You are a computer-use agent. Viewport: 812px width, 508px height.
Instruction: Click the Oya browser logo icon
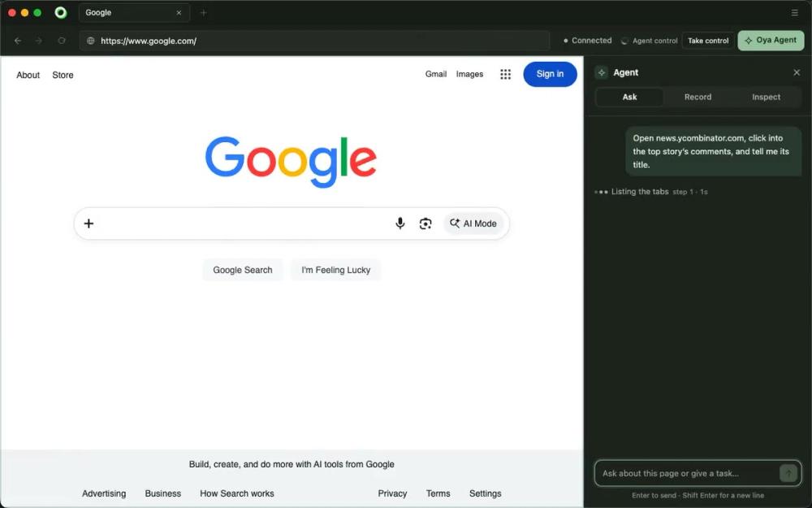(61, 12)
